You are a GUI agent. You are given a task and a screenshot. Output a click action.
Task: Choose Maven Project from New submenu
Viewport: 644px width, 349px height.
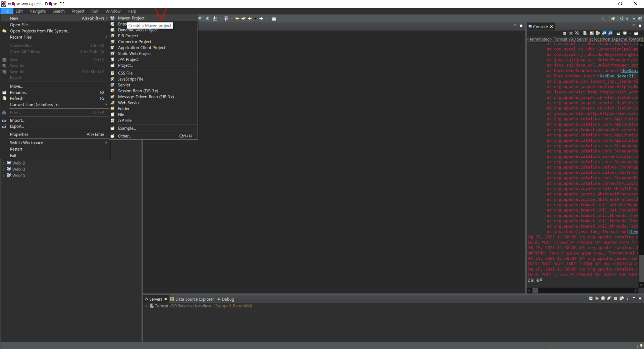(x=153, y=18)
